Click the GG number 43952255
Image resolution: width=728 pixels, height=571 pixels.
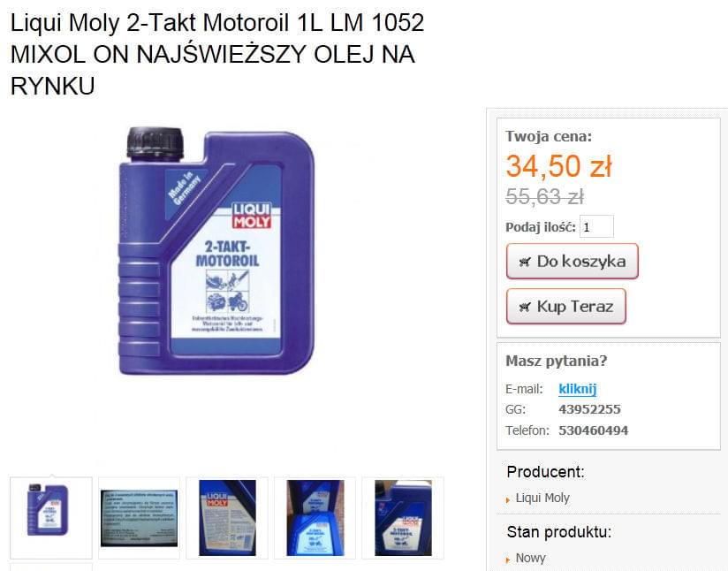589,409
